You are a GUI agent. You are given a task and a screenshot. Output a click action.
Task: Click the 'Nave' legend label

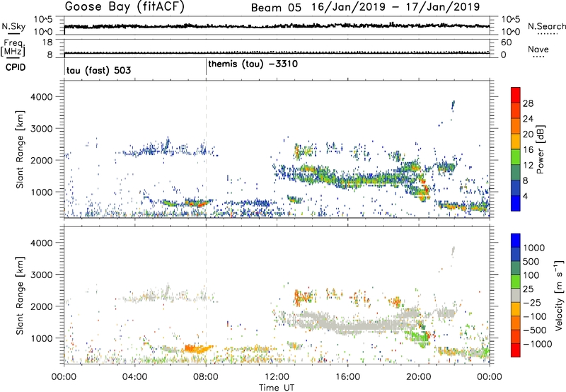[538, 49]
